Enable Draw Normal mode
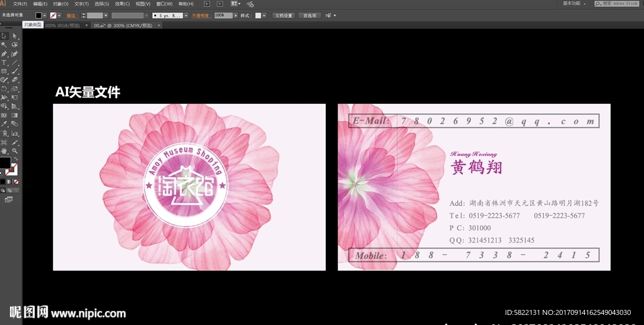 tap(3, 190)
